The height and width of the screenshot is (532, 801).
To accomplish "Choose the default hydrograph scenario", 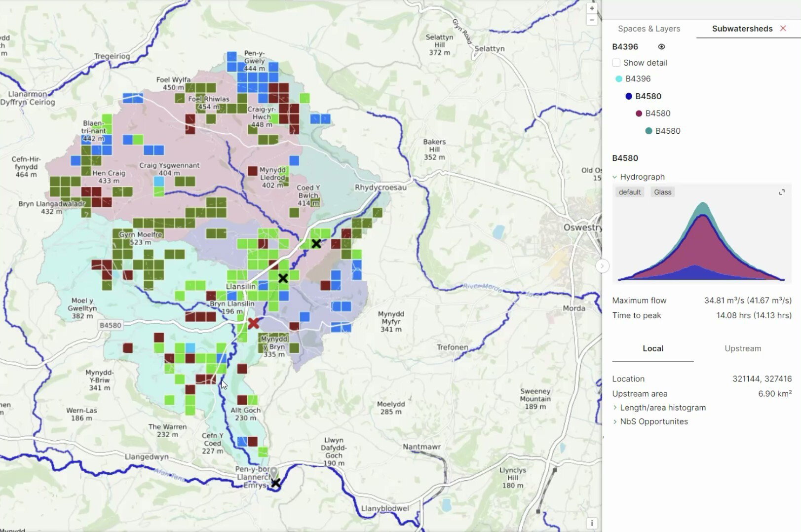I will (x=630, y=192).
